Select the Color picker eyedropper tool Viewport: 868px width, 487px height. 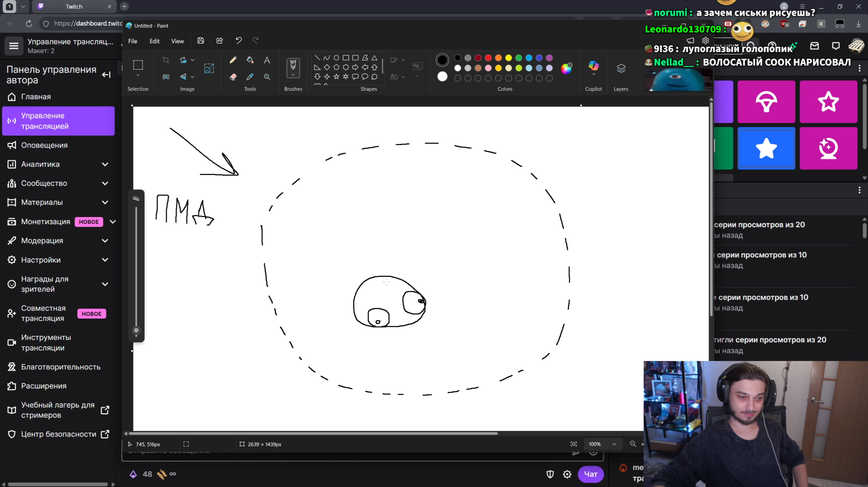click(x=250, y=77)
